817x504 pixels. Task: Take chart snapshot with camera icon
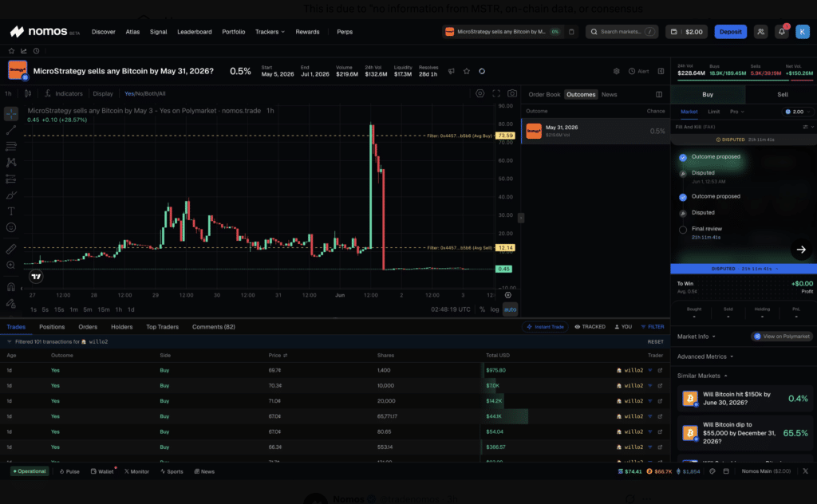point(512,94)
